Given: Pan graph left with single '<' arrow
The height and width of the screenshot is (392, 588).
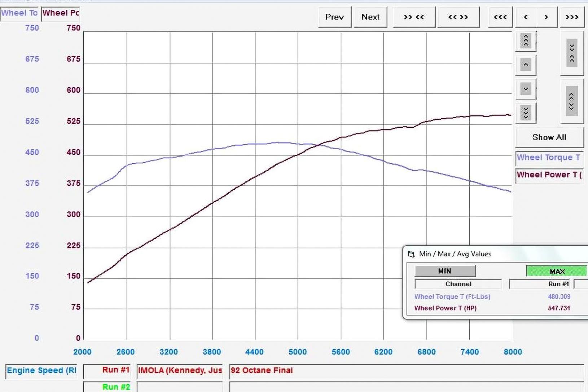Looking at the screenshot, I should coord(526,17).
